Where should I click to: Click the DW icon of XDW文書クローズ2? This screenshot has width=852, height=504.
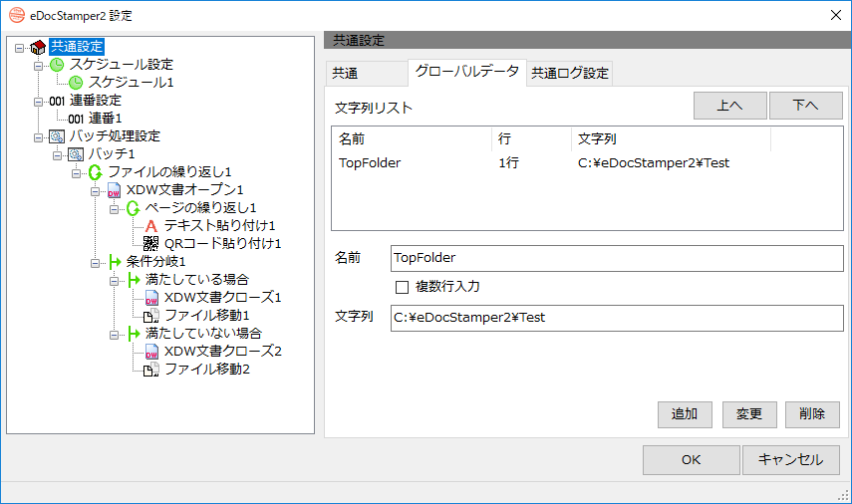151,352
